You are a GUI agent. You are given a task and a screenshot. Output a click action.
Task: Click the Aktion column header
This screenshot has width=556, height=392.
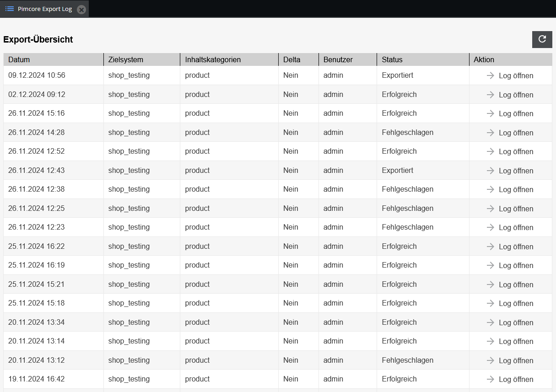click(x=511, y=59)
